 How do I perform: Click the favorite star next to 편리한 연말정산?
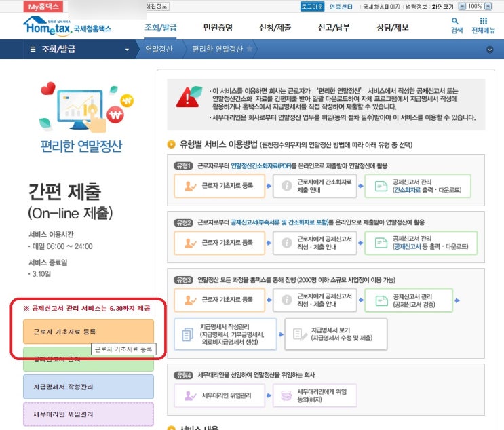(x=249, y=49)
